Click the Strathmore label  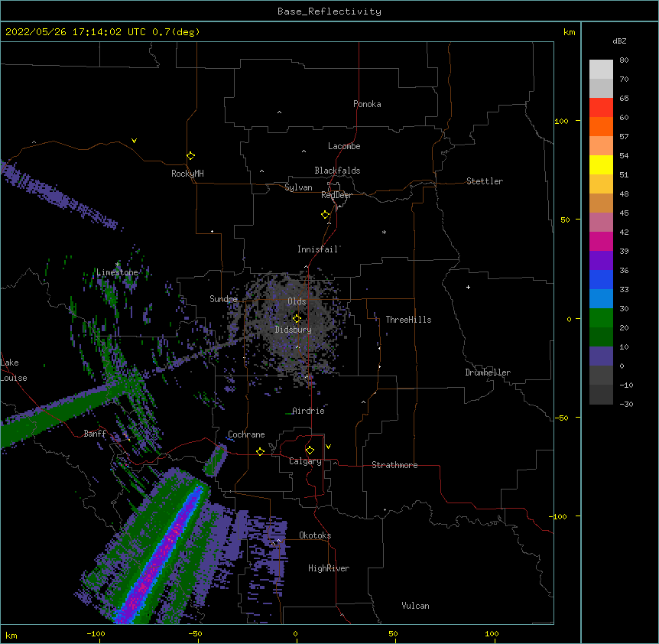click(394, 465)
